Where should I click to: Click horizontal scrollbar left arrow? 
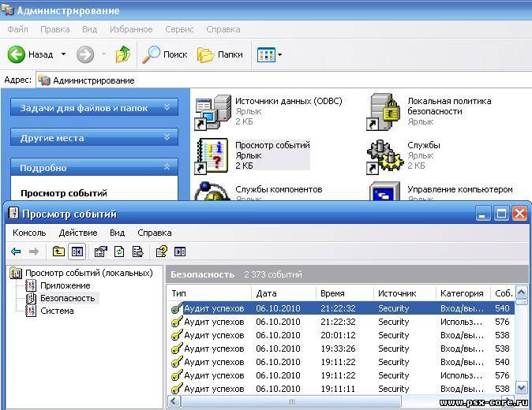click(x=174, y=401)
